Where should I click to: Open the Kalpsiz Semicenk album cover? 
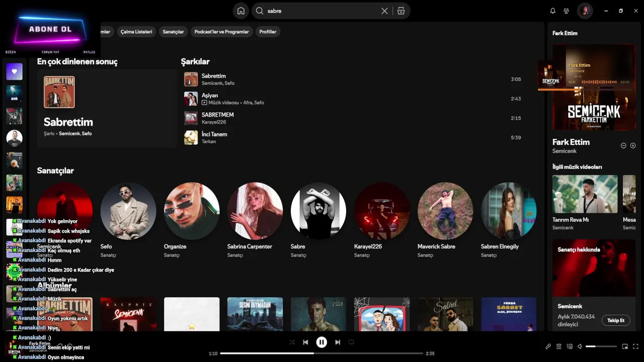pos(128,314)
